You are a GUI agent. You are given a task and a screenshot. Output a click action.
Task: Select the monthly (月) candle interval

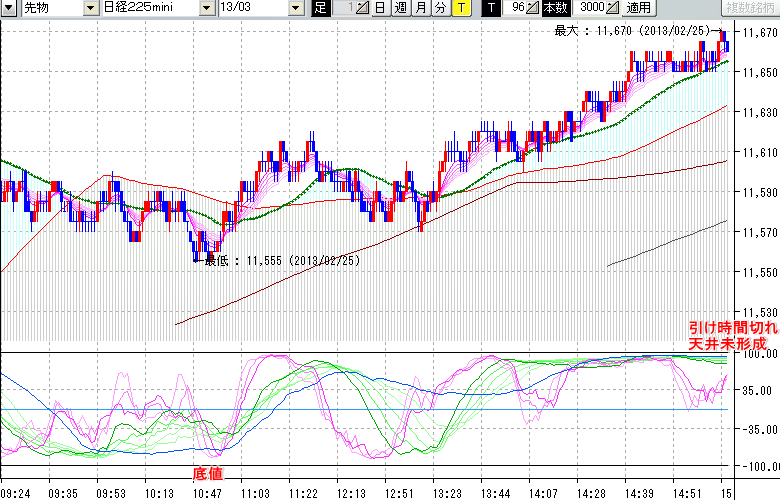420,8
